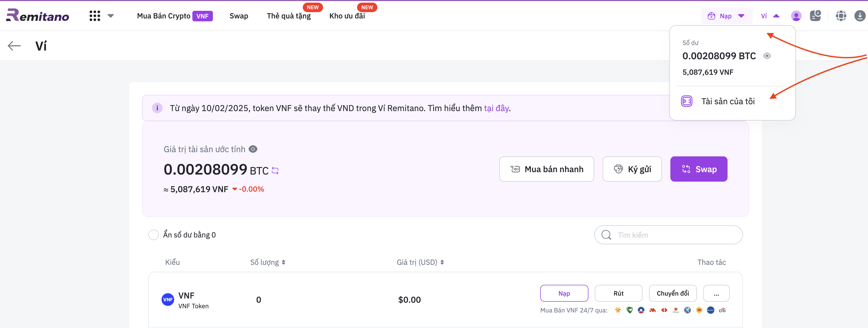Screen dimensions: 868x328
Task: Go back using the left arrow
Action: [x=14, y=46]
